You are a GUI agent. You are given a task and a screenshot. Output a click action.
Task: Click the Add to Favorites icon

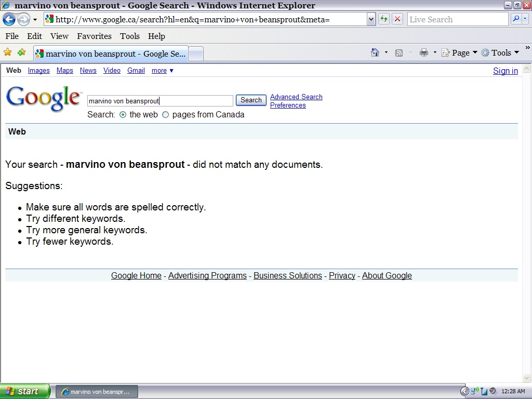pos(21,52)
